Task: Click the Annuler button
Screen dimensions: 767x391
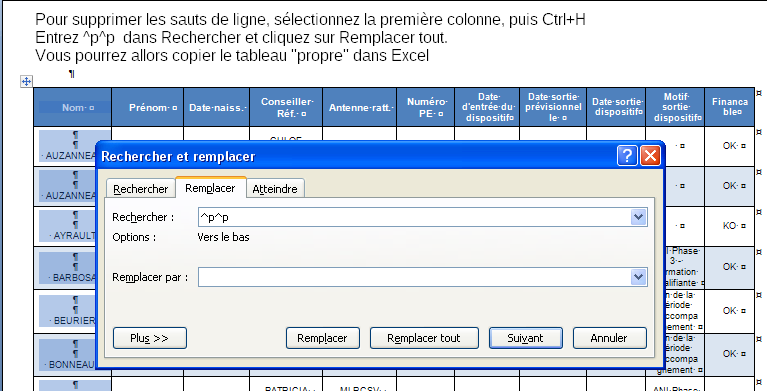Action: (x=609, y=338)
